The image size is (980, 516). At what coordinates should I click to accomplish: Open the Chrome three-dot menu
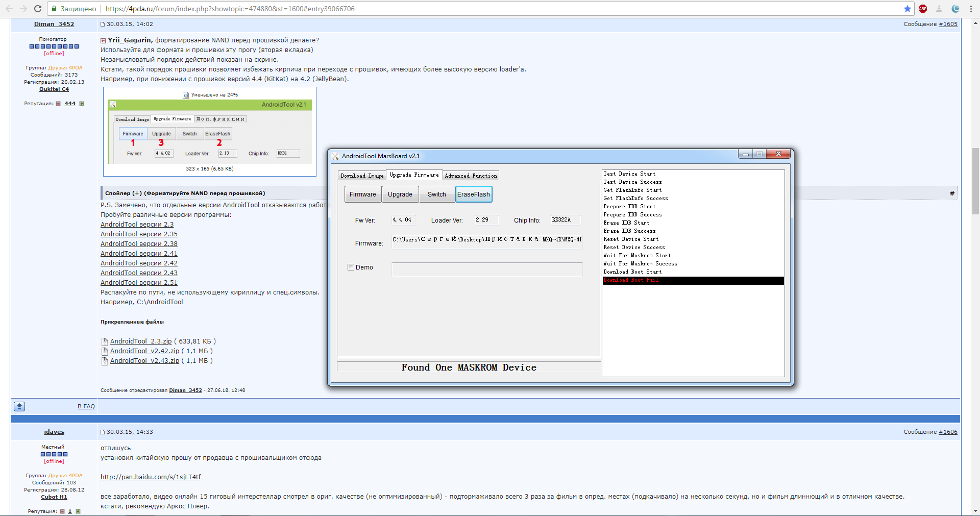(972, 9)
